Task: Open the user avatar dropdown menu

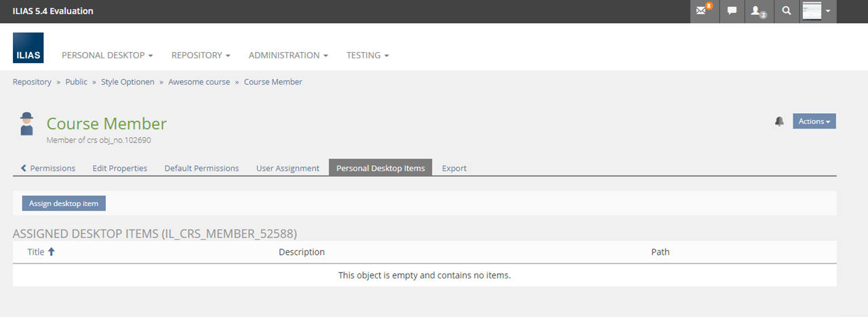Action: (818, 12)
